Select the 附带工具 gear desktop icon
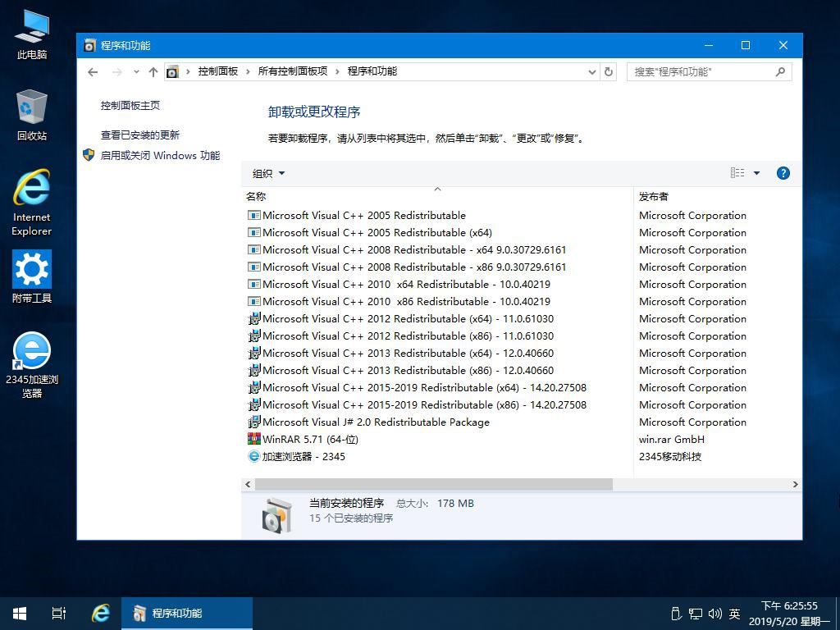 (x=32, y=276)
